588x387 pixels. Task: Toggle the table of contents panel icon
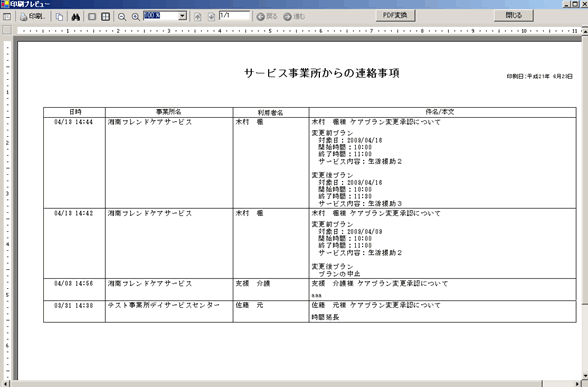tap(7, 16)
